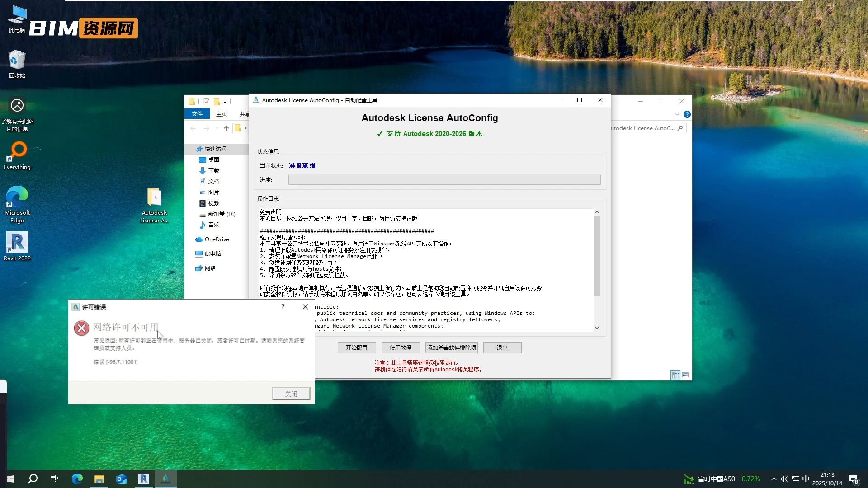Open Quick Access toolbar dropdown in Explorer
This screenshot has height=488, width=868.
(x=225, y=102)
